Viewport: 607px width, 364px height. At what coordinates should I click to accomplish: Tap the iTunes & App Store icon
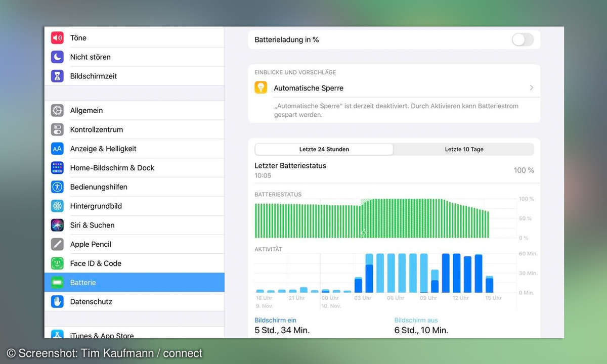[x=57, y=334]
